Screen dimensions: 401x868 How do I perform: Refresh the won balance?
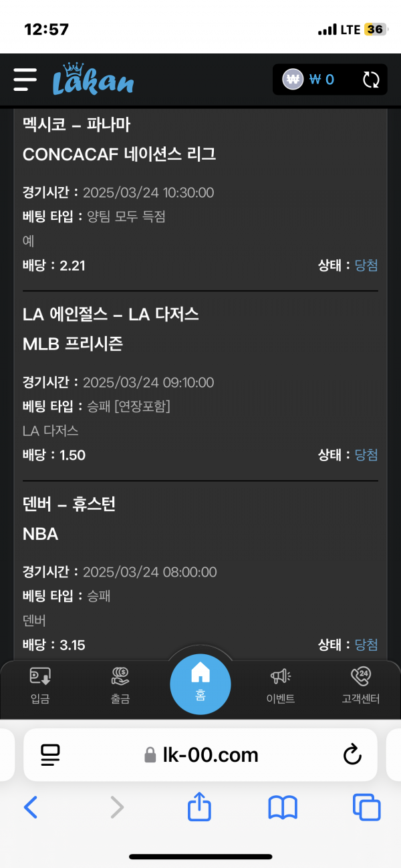pos(371,80)
